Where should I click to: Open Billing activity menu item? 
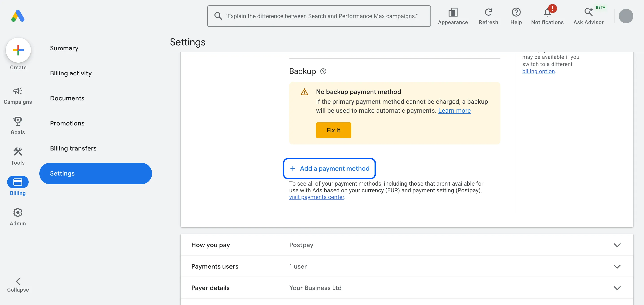coord(71,73)
